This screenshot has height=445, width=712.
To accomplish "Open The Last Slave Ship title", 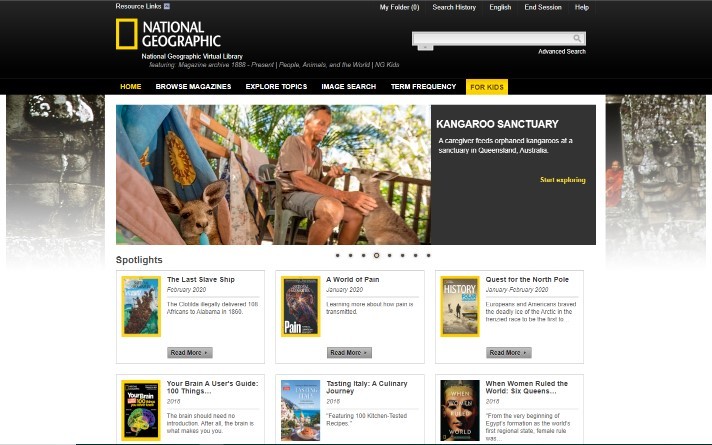I will 201,280.
